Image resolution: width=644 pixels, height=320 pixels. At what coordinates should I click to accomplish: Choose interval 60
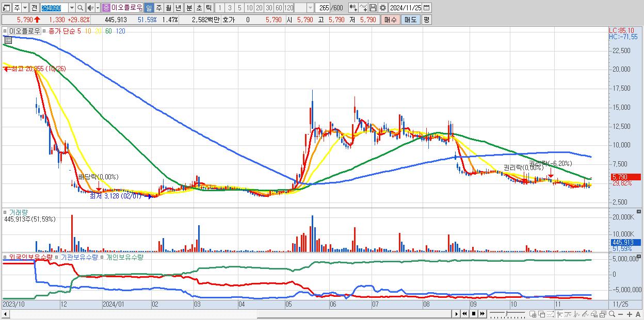tap(279, 8)
